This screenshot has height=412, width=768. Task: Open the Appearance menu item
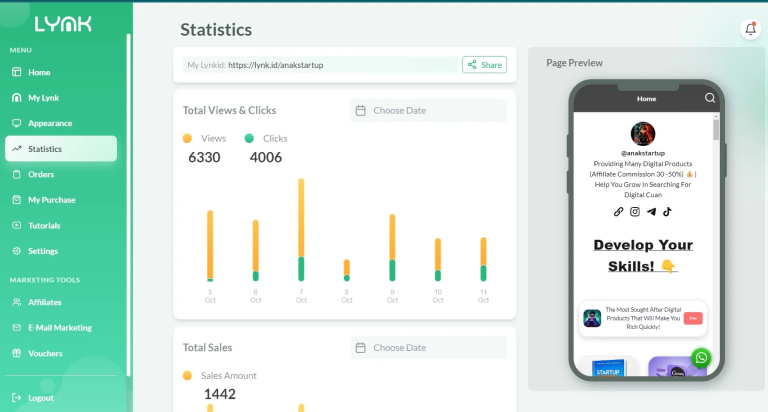(49, 123)
